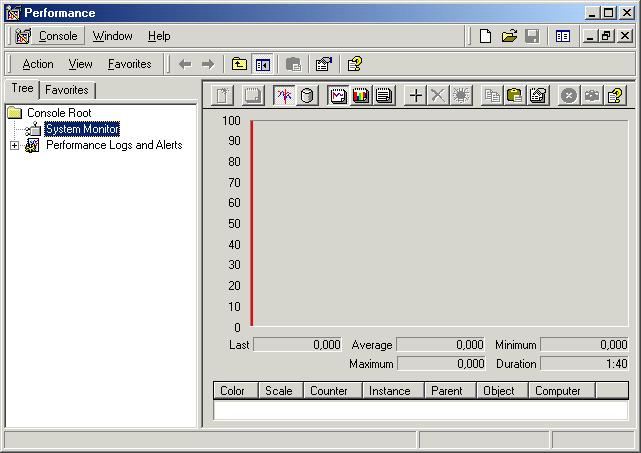Screen dimensions: 641x453
Task: Open System Monitor Help icon
Action: coord(615,96)
